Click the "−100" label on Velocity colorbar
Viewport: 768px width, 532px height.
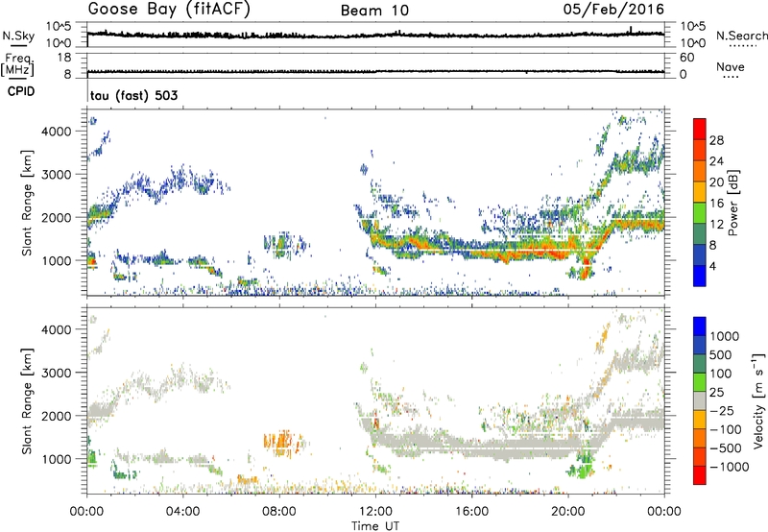click(x=726, y=429)
